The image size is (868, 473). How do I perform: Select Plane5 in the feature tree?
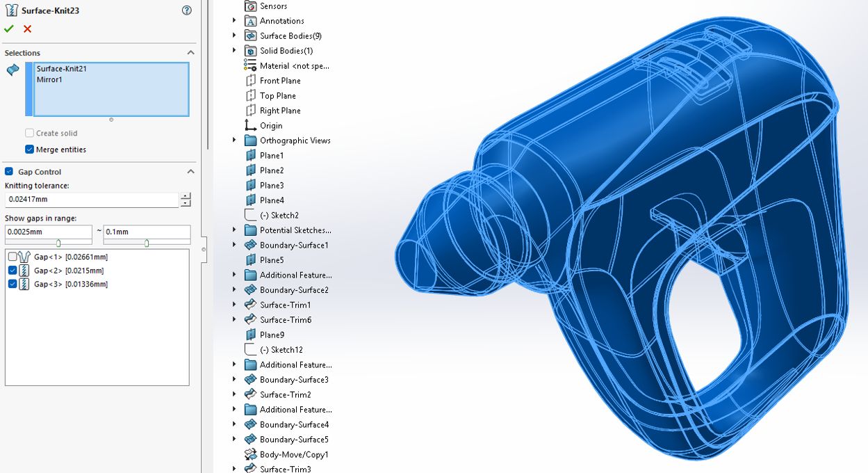272,260
